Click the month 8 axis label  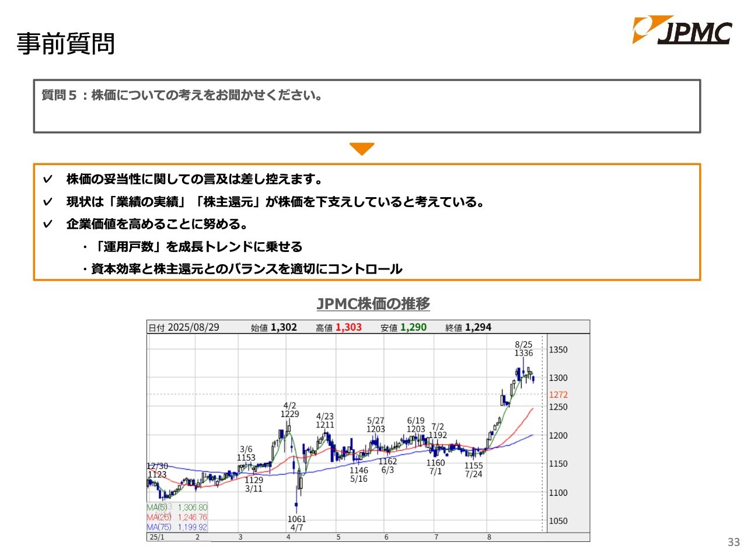(x=489, y=537)
